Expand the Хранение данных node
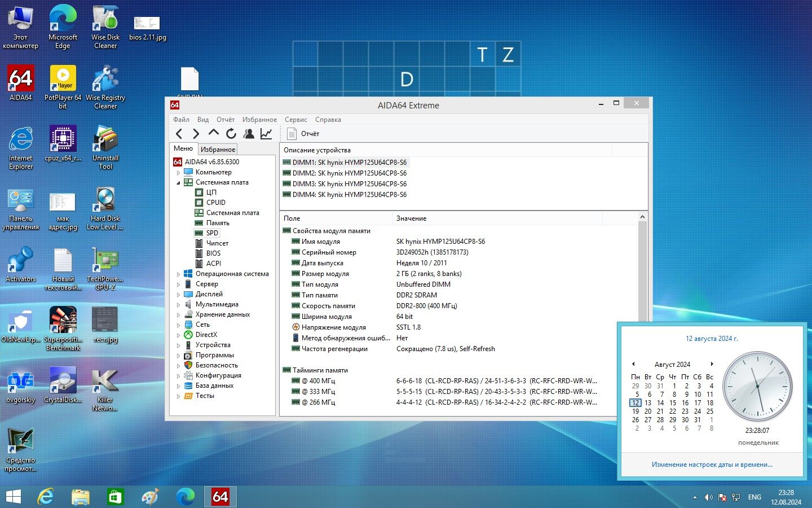Viewport: 812px width, 508px height. tap(179, 315)
